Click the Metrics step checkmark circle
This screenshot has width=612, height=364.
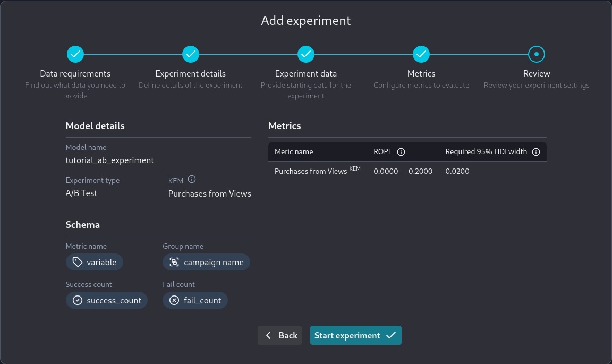(421, 54)
